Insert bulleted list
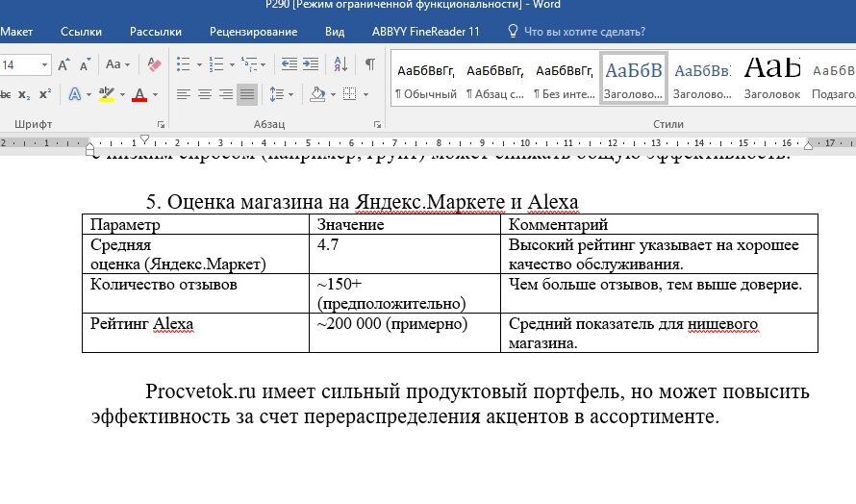Viewport: 856px width, 504px height. pos(184,64)
